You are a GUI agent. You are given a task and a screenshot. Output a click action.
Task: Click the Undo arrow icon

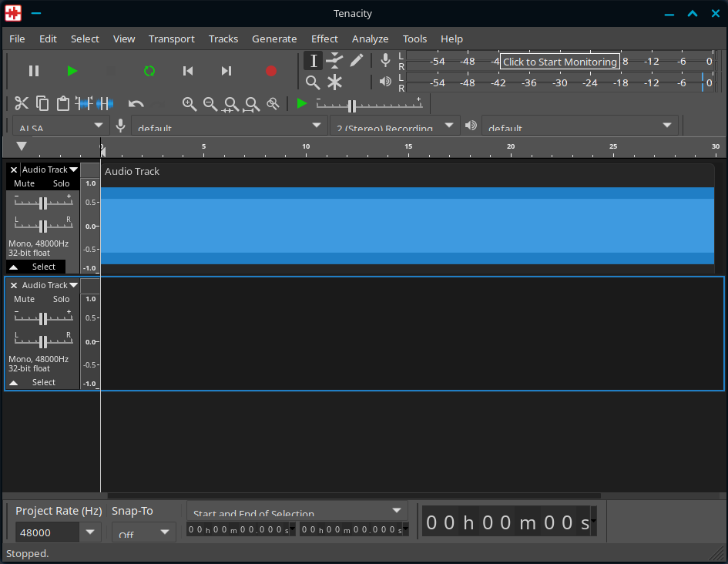point(136,104)
